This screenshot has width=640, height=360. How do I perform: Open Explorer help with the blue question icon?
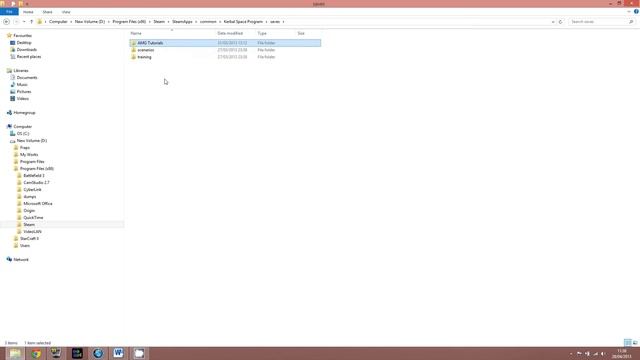pos(636,11)
